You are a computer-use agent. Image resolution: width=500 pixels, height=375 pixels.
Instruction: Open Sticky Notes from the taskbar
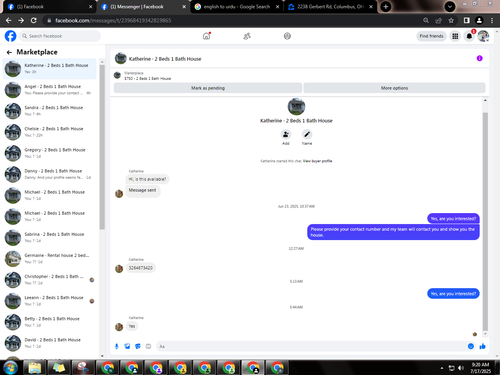click(x=59, y=368)
